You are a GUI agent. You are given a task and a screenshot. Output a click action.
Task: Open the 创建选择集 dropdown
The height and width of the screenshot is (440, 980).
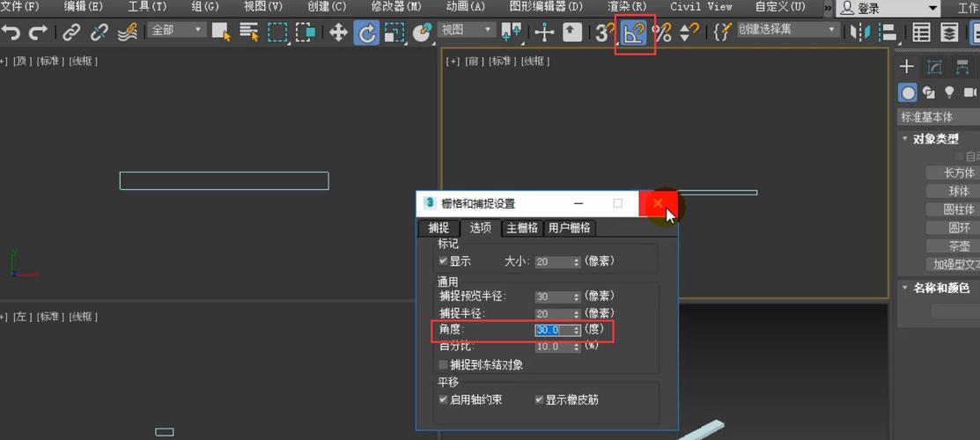pyautogui.click(x=787, y=29)
